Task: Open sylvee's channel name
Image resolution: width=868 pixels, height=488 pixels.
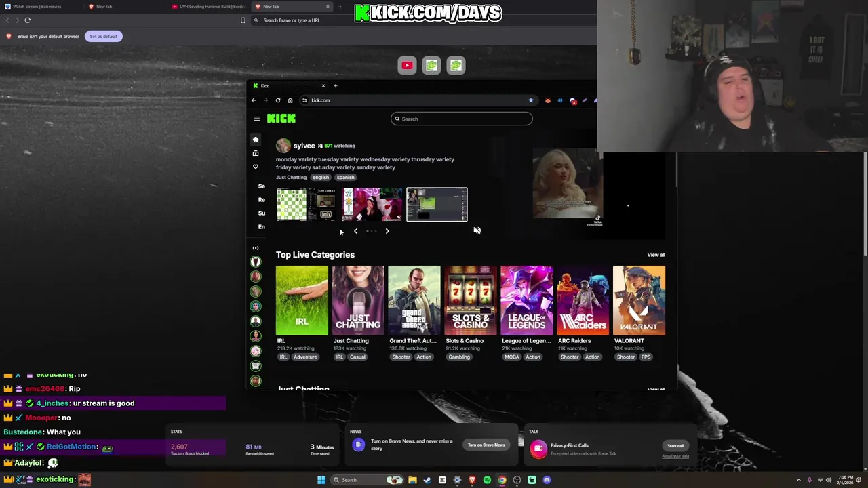Action: point(304,146)
